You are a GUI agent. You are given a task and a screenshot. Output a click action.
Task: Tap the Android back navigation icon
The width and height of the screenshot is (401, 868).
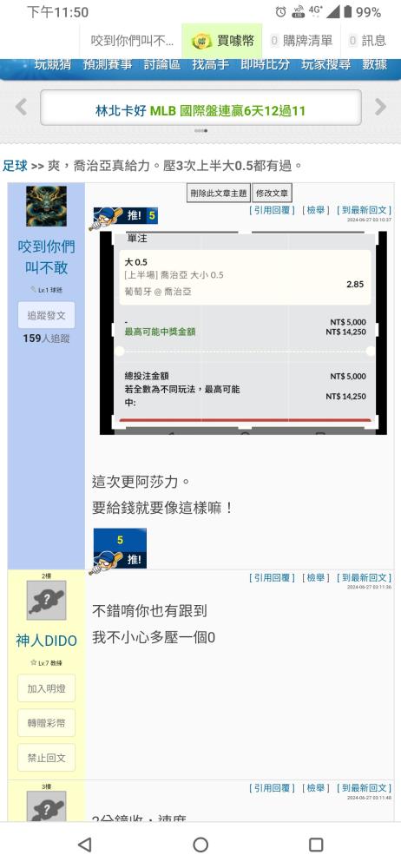(85, 845)
